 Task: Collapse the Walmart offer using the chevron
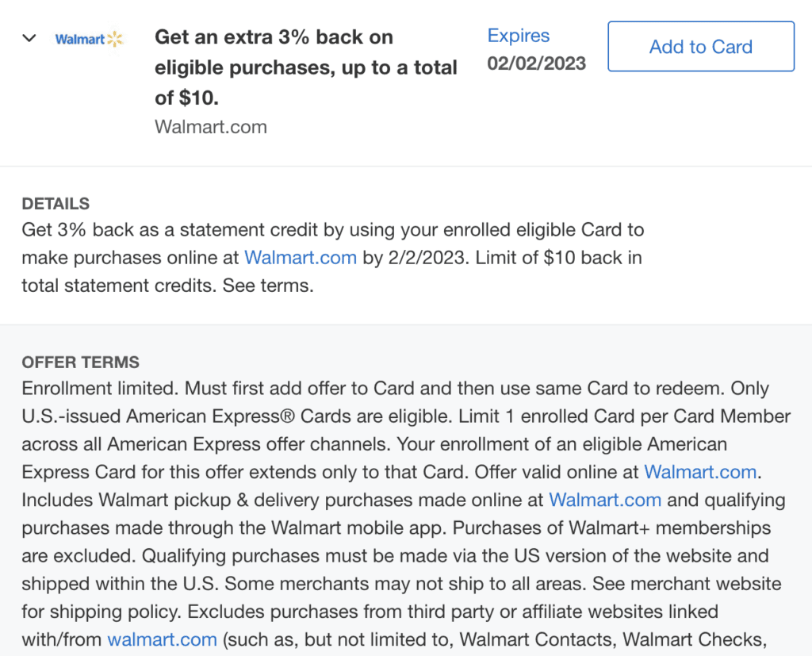pos(29,38)
